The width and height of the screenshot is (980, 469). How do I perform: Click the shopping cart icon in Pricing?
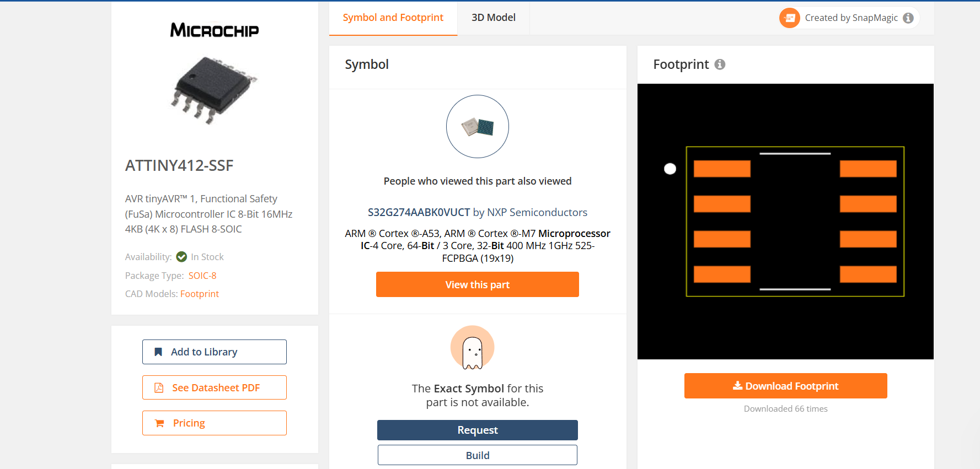[159, 423]
